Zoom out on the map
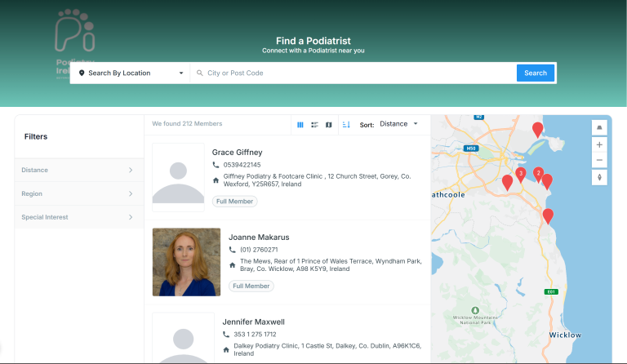 [599, 160]
